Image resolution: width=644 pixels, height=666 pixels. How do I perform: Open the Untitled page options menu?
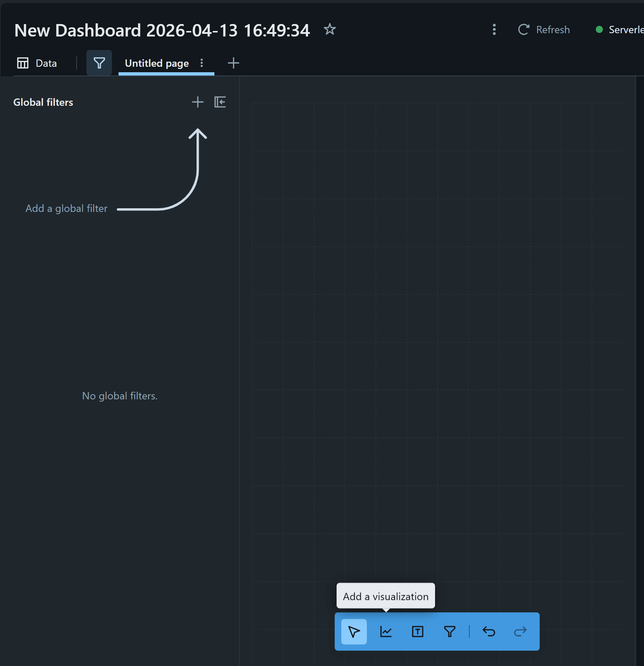click(202, 63)
